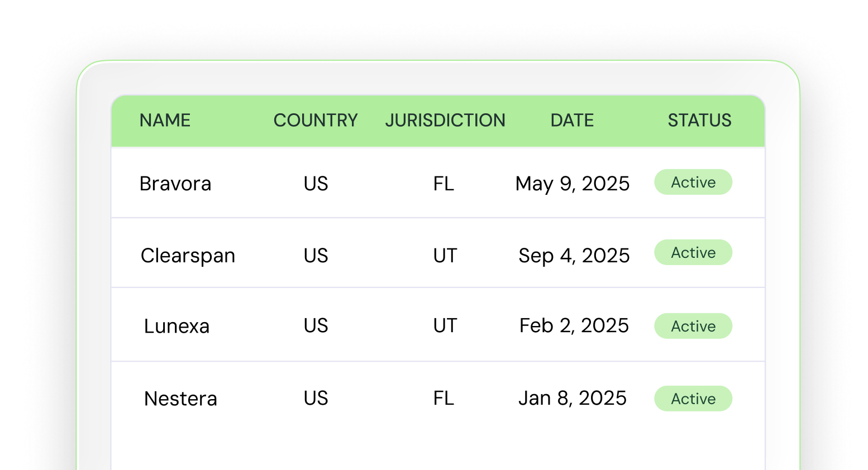The height and width of the screenshot is (470, 868).
Task: Sort table by NAME column header
Action: (x=165, y=121)
